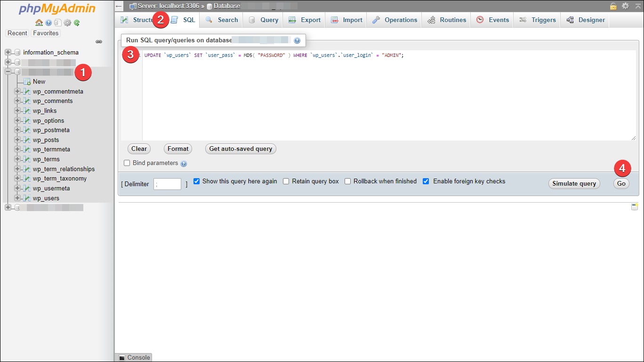Collapse the open database with minus toggle
Image resolution: width=644 pixels, height=362 pixels.
tap(8, 71)
